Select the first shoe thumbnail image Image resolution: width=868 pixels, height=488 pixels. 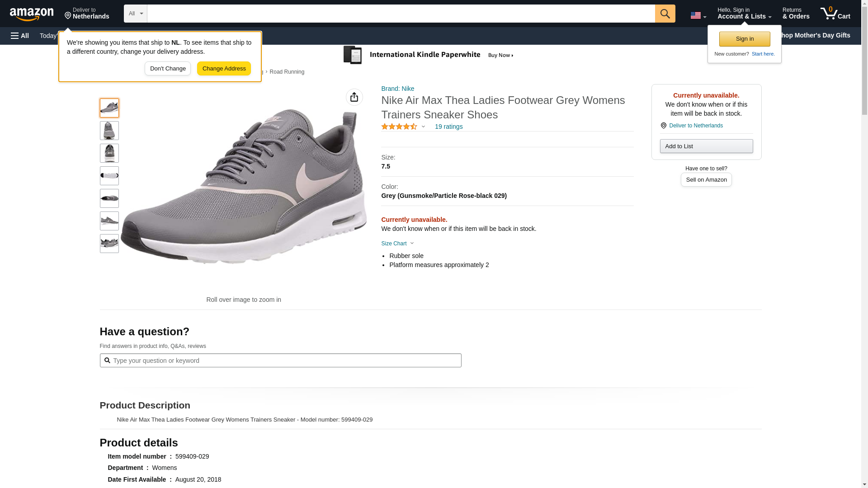click(109, 108)
